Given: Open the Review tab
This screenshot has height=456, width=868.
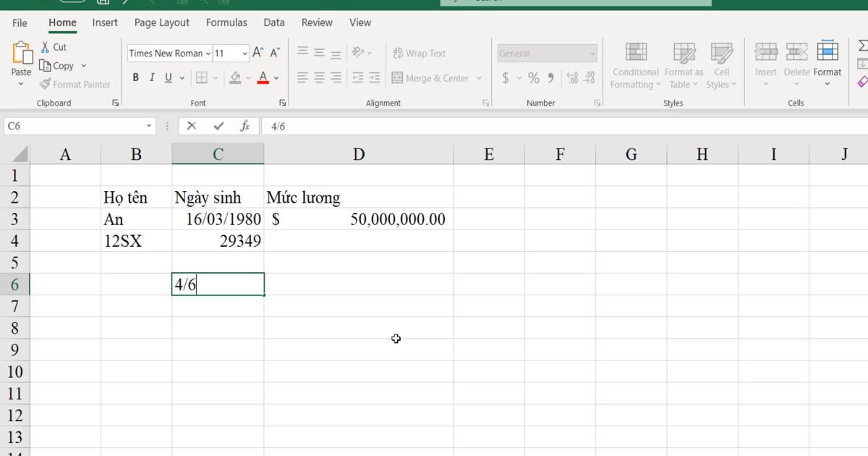Looking at the screenshot, I should pyautogui.click(x=317, y=22).
